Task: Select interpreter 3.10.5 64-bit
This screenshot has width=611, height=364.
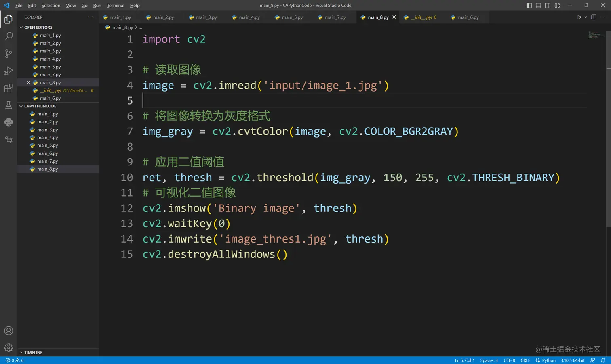Action: click(x=572, y=360)
